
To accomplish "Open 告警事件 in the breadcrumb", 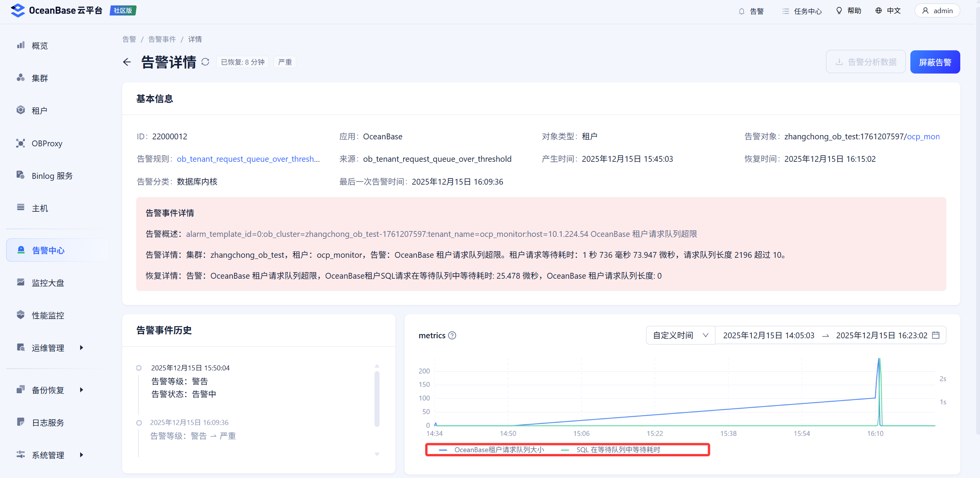I will pyautogui.click(x=162, y=39).
